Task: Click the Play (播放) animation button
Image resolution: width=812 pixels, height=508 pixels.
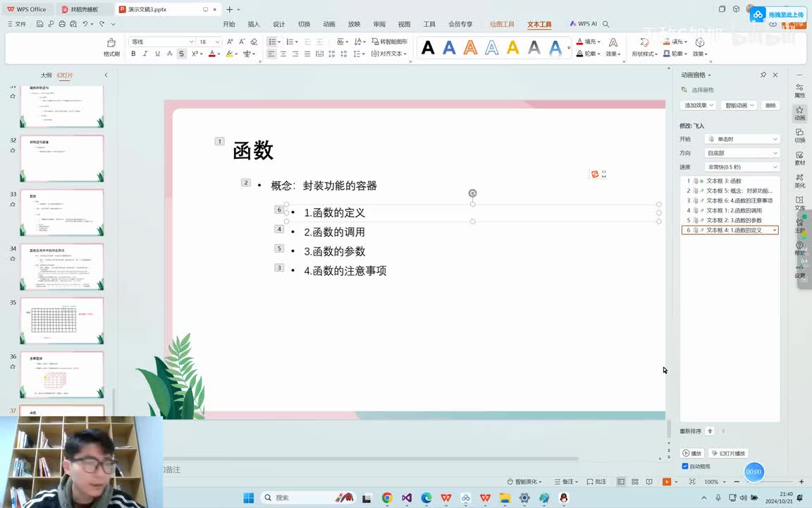Action: [x=692, y=453]
